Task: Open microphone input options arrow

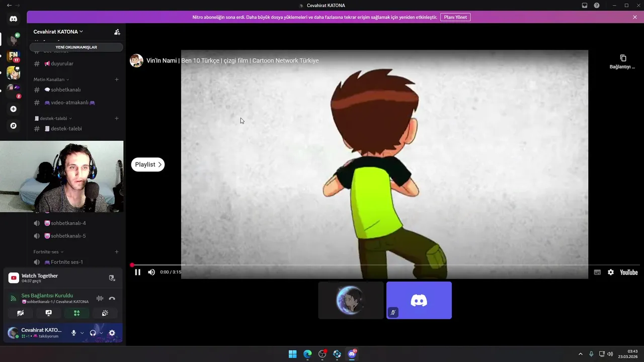Action: pos(82,333)
